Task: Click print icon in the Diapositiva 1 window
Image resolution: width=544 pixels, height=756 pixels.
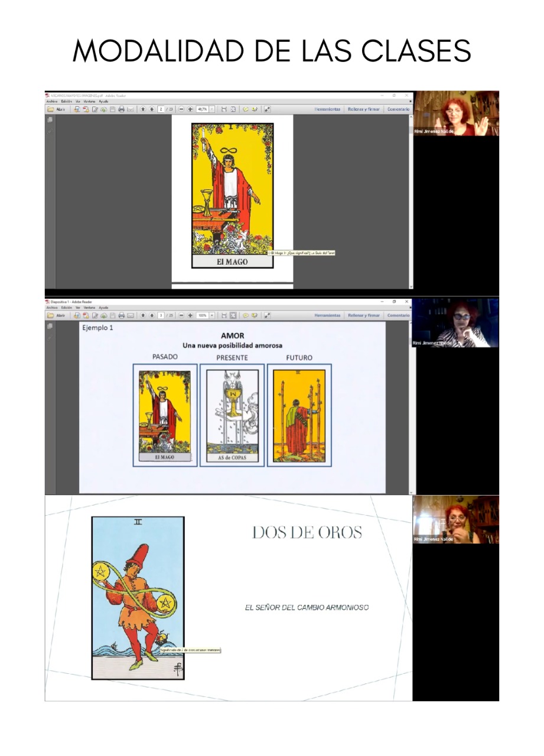Action: 121,315
